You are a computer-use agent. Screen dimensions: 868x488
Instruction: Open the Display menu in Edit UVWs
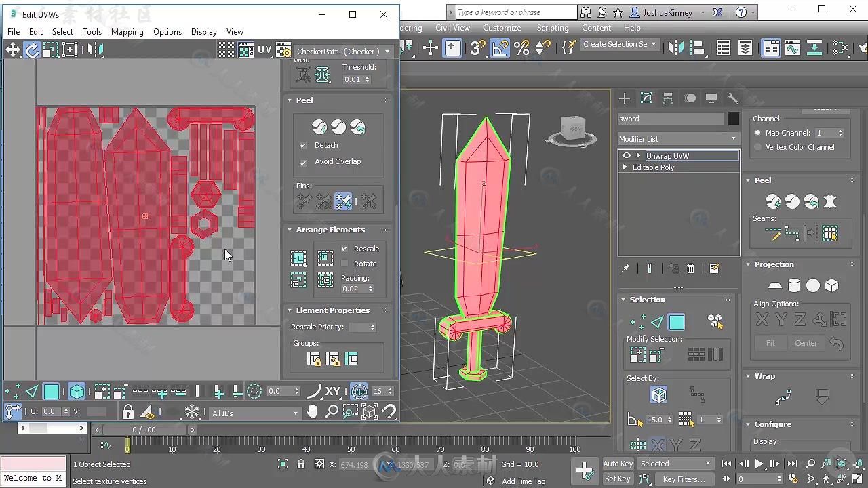(204, 32)
